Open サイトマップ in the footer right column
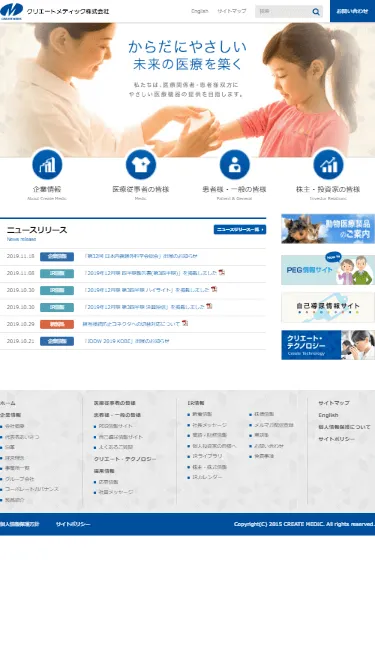This screenshot has width=375, height=667. pyautogui.click(x=334, y=403)
